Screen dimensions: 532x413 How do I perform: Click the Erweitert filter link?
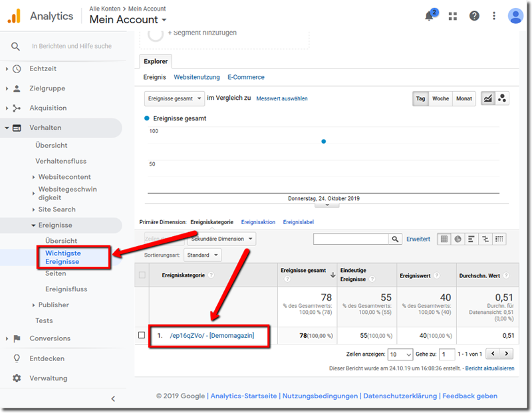click(x=418, y=239)
